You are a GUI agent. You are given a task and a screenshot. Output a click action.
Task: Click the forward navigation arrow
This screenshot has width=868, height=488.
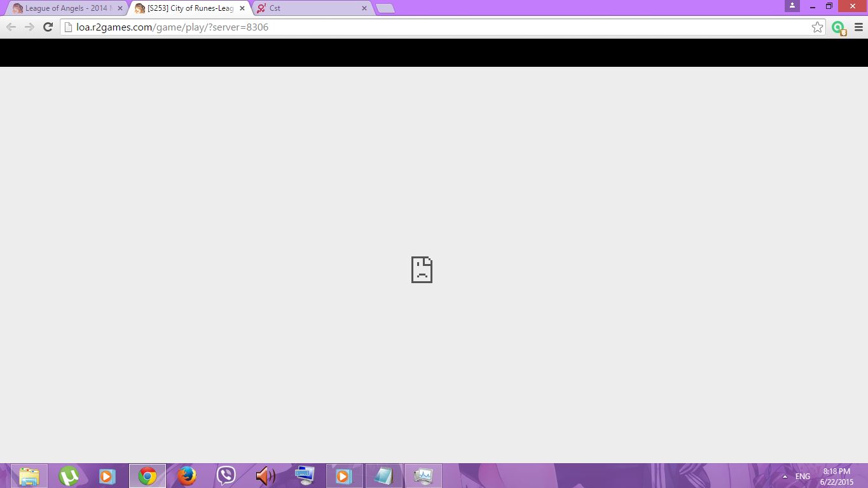[29, 27]
